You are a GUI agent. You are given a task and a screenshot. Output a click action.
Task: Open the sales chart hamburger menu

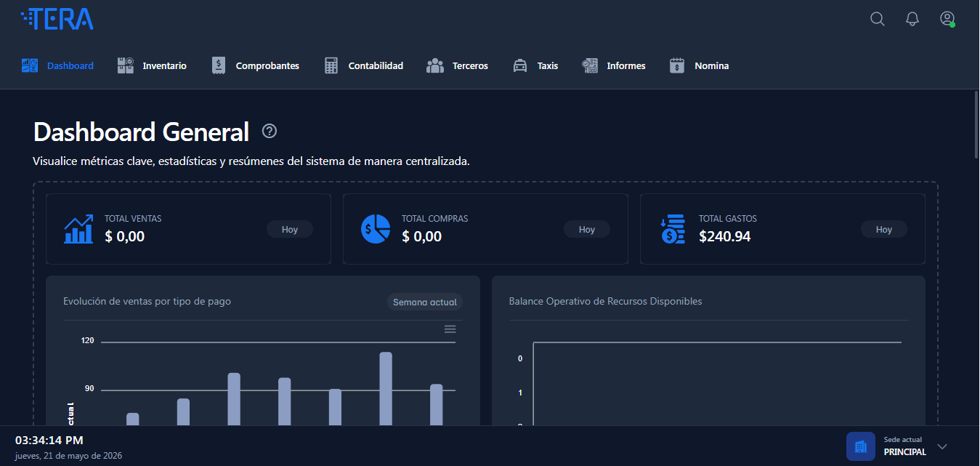point(450,329)
